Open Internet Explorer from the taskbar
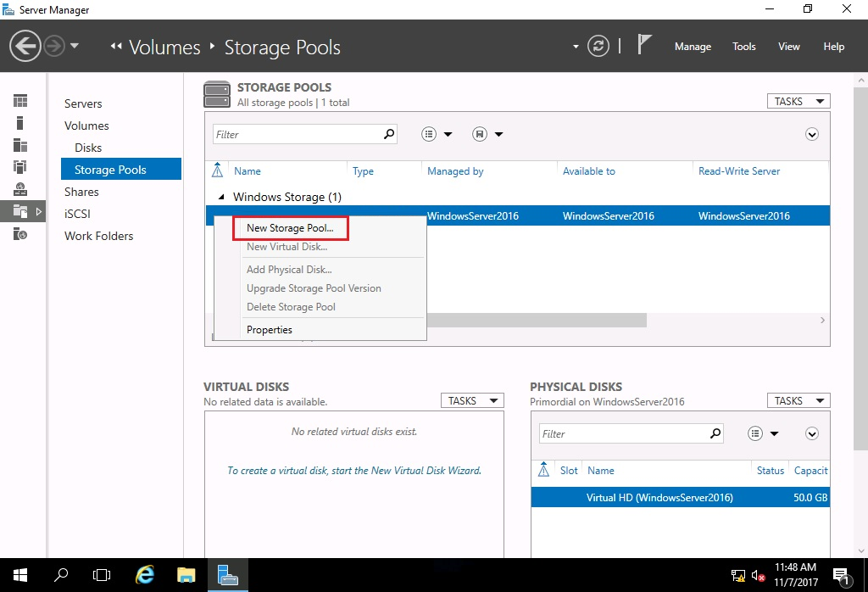This screenshot has height=592, width=868. click(145, 575)
